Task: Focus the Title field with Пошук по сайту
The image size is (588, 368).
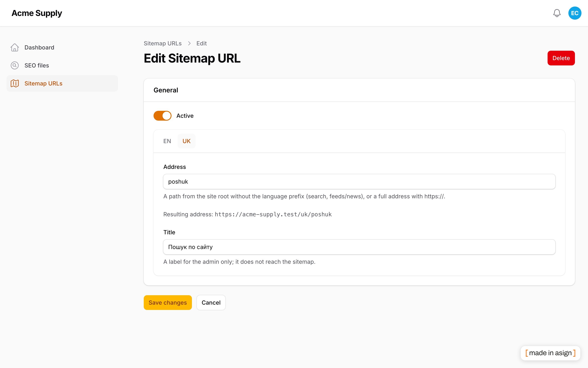Action: tap(359, 247)
